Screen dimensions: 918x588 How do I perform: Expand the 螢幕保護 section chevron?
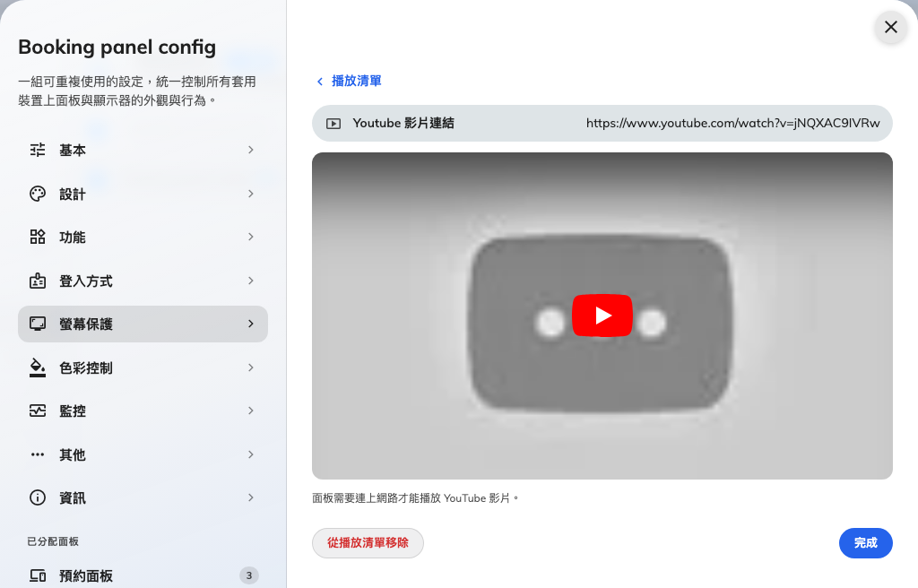[251, 324]
